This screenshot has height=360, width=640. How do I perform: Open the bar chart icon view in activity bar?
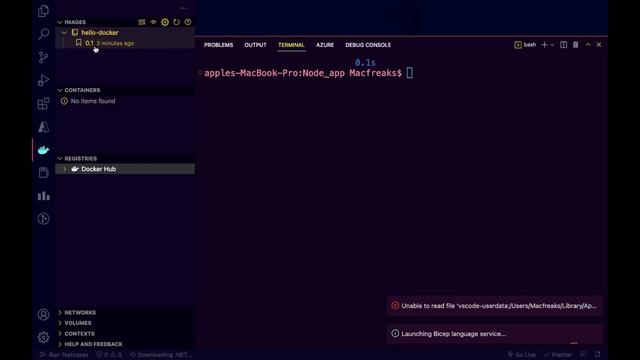coord(43,196)
